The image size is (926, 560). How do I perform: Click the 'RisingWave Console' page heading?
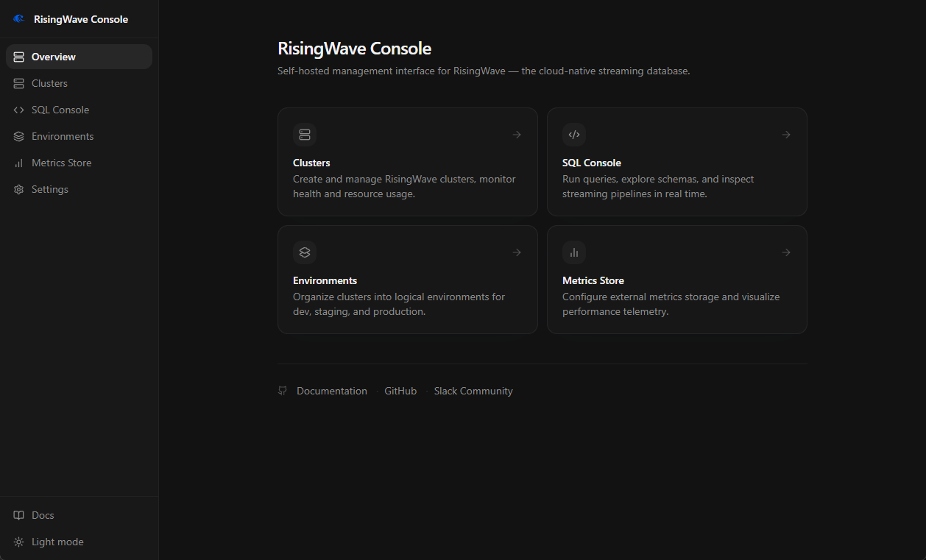point(354,49)
